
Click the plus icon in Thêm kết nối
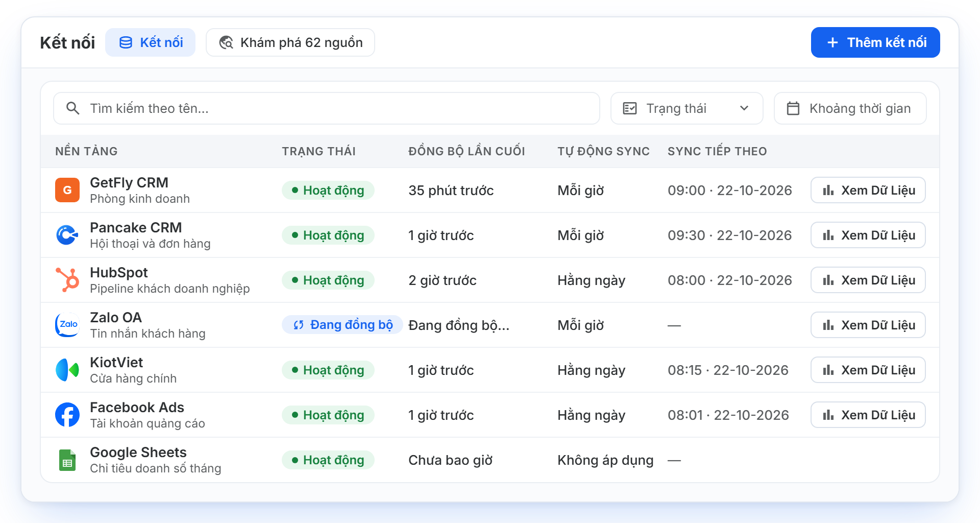coord(832,42)
